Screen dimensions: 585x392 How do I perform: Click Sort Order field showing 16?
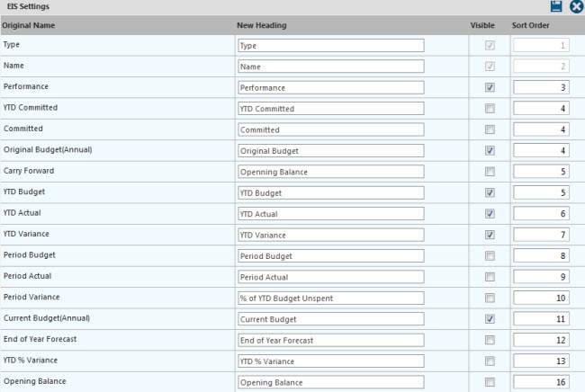pos(541,382)
